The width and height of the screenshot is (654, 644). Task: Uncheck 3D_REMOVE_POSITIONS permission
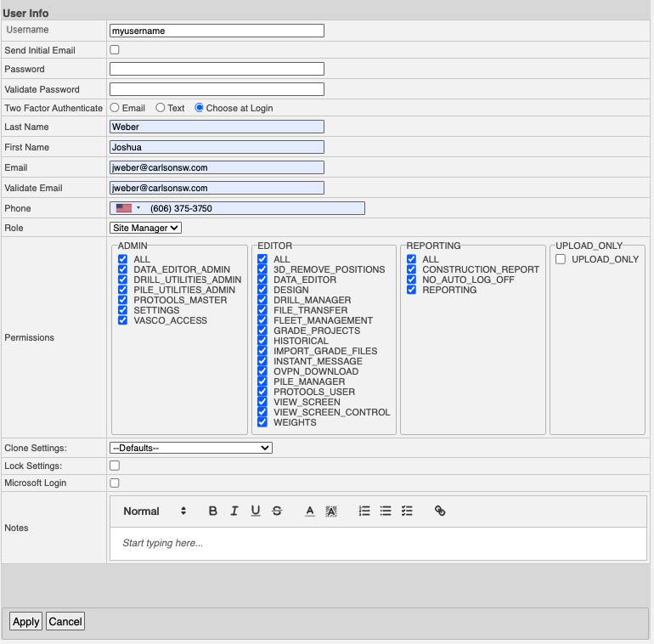pos(262,269)
